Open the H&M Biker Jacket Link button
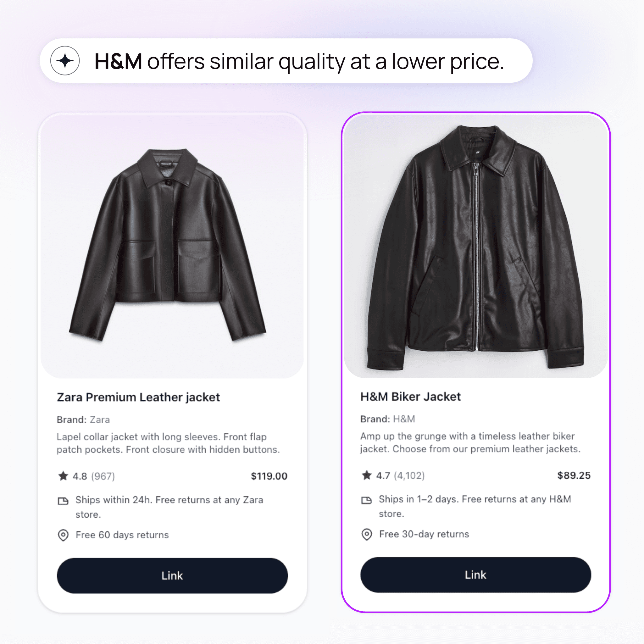The height and width of the screenshot is (644, 644). pyautogui.click(x=476, y=575)
